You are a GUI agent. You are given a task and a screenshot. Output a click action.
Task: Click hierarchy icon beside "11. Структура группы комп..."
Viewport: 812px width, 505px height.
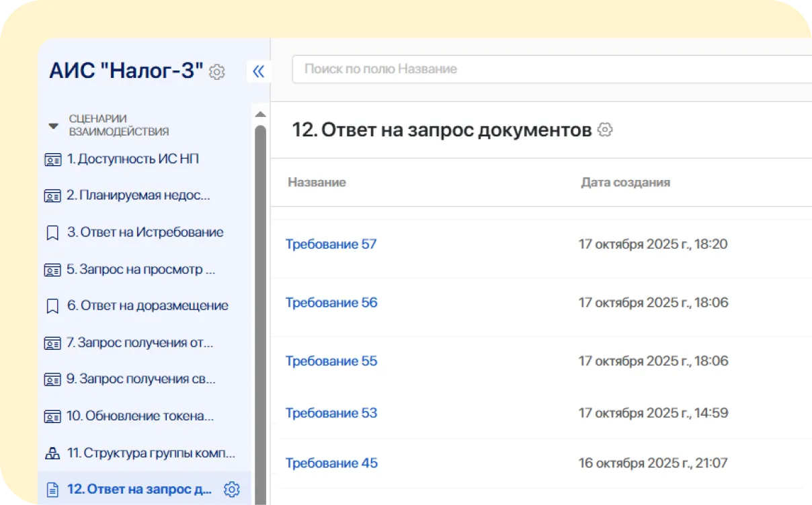coord(53,453)
